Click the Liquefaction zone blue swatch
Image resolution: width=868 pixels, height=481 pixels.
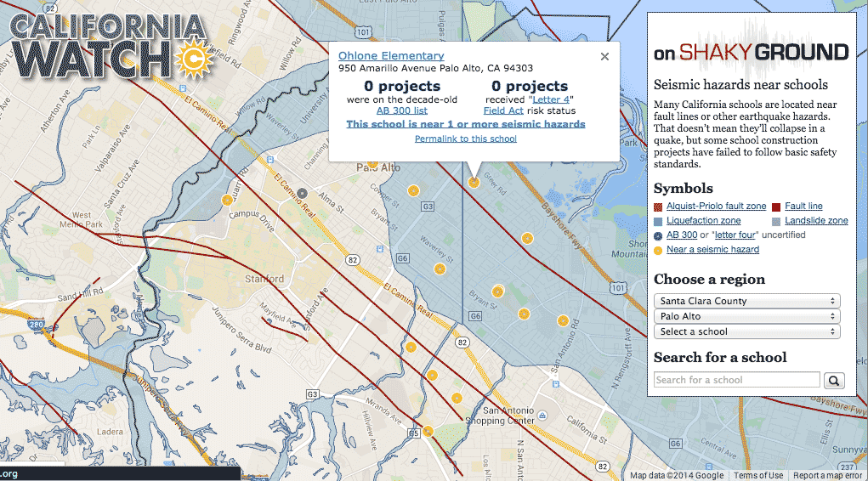[x=658, y=222]
